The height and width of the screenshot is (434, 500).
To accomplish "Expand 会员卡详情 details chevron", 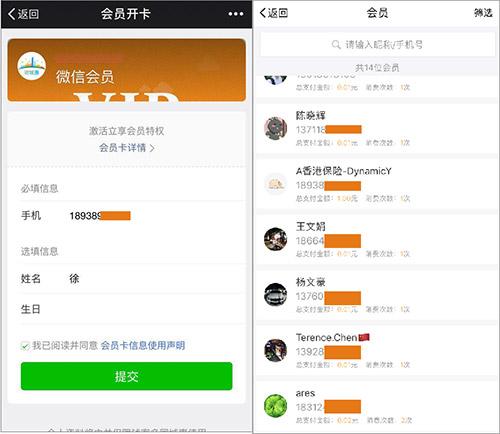I will (x=152, y=148).
